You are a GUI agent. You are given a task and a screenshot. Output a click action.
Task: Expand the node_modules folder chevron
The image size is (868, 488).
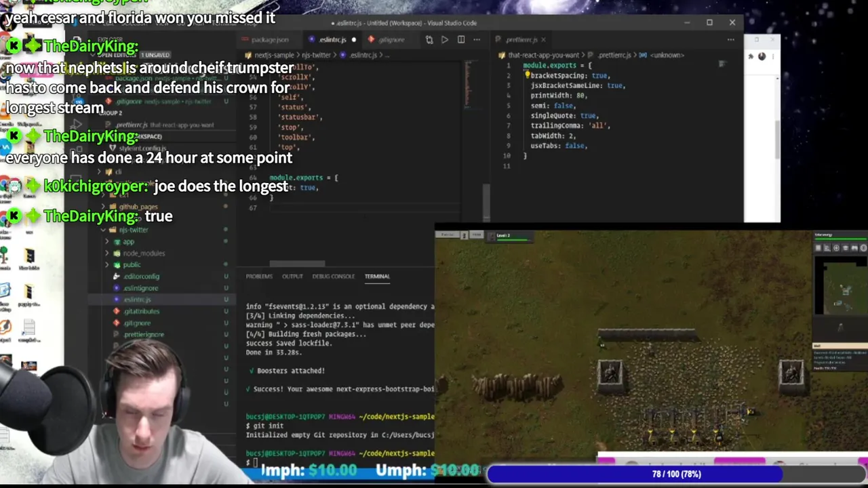(107, 253)
